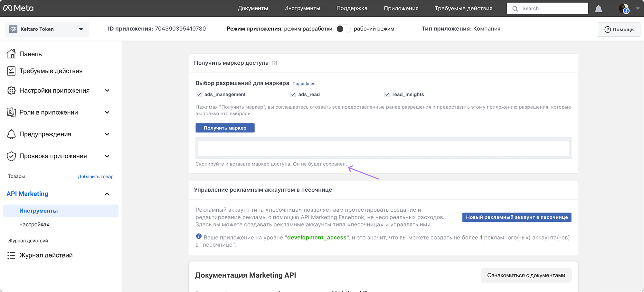
Task: Open Журнал действий sidebar item
Action: tap(46, 255)
